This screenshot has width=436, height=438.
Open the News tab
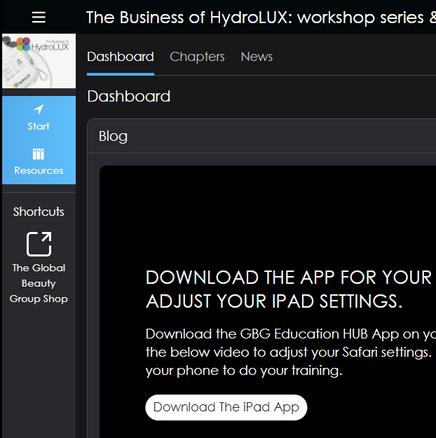[x=257, y=57]
